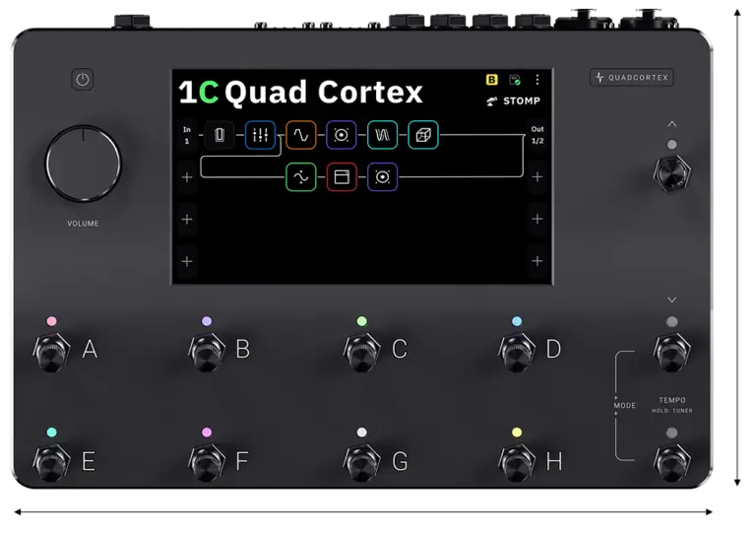Click the green LED above footswitch C
Viewport: 756px width, 533px height.
362,321
